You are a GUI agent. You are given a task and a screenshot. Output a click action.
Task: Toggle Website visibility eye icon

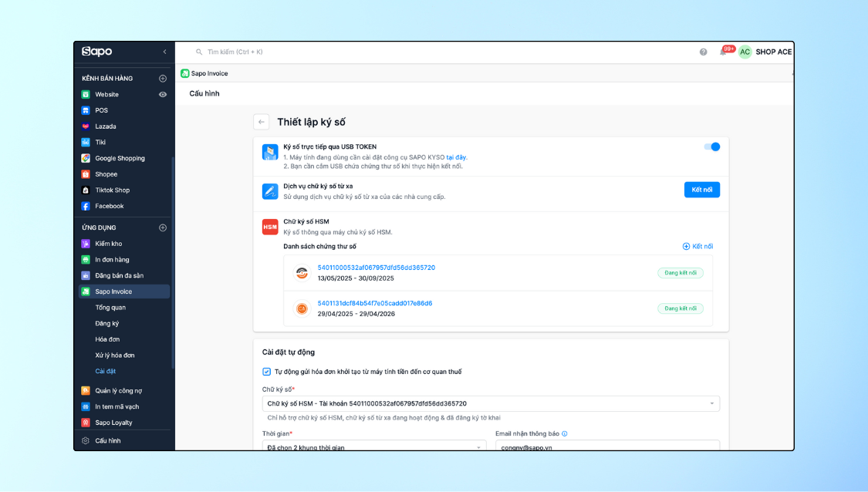coord(163,95)
